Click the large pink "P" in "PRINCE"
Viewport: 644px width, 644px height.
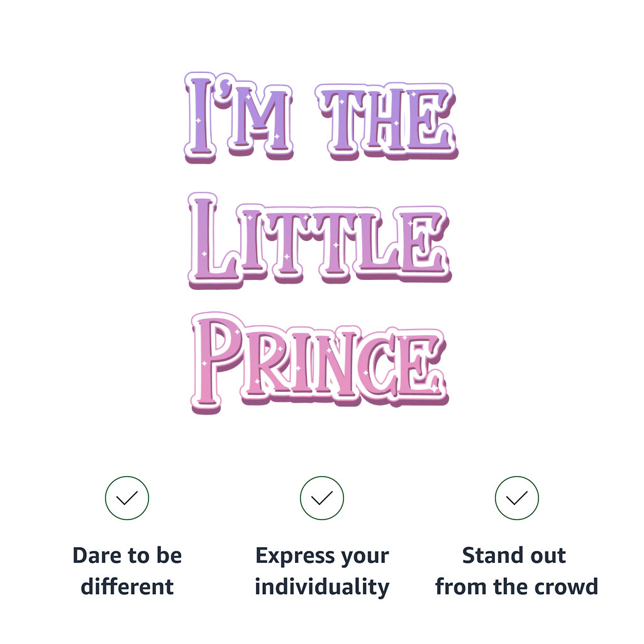pos(218,360)
